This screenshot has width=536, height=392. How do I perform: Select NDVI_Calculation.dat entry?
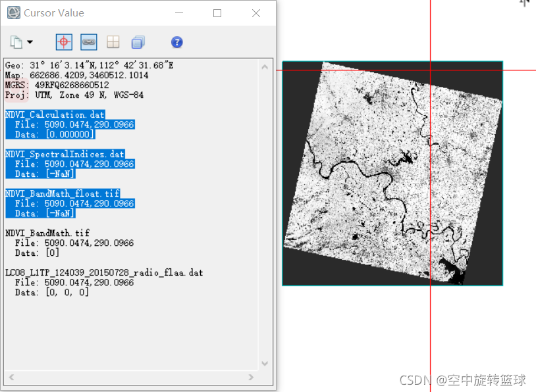(x=55, y=114)
